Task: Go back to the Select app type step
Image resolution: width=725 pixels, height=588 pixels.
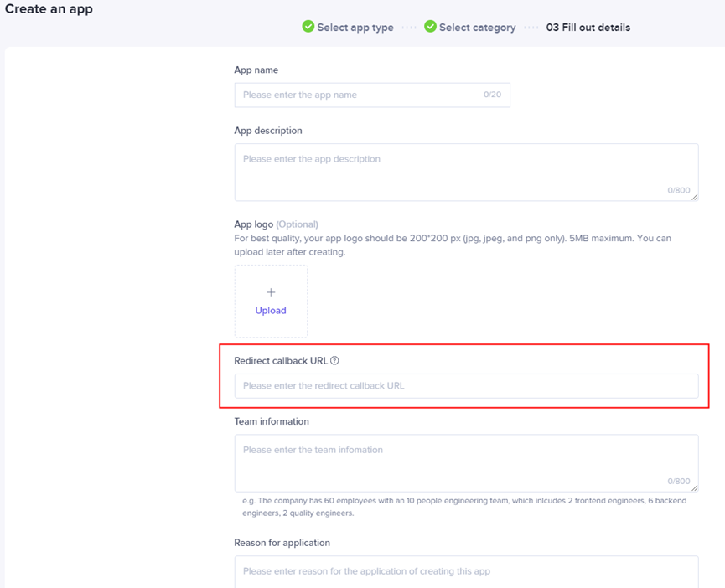Action: coord(355,28)
